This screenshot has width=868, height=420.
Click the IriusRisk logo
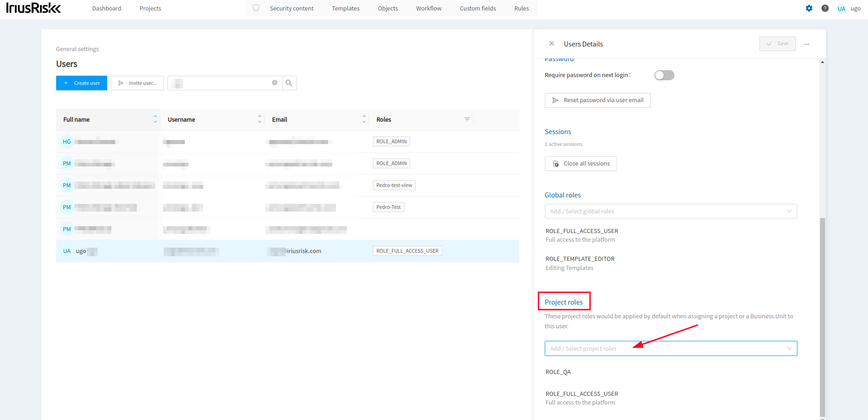[33, 8]
